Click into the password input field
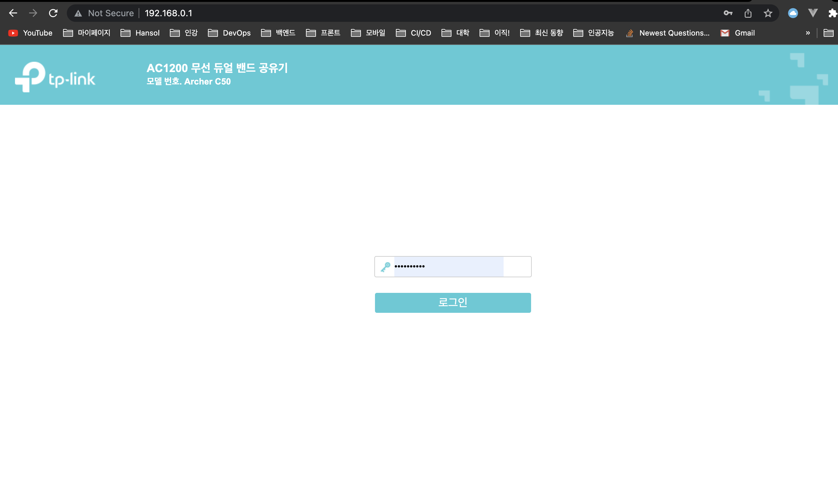The height and width of the screenshot is (504, 838). tap(452, 267)
